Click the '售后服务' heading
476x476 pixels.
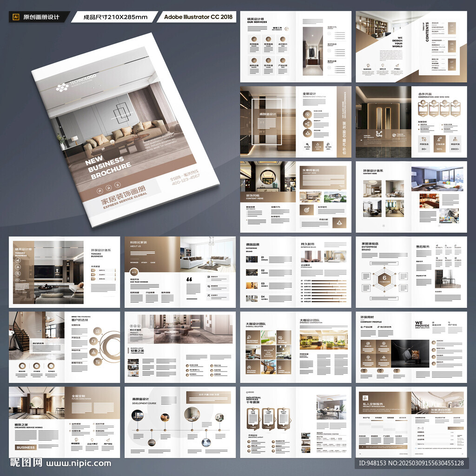pos(423,247)
